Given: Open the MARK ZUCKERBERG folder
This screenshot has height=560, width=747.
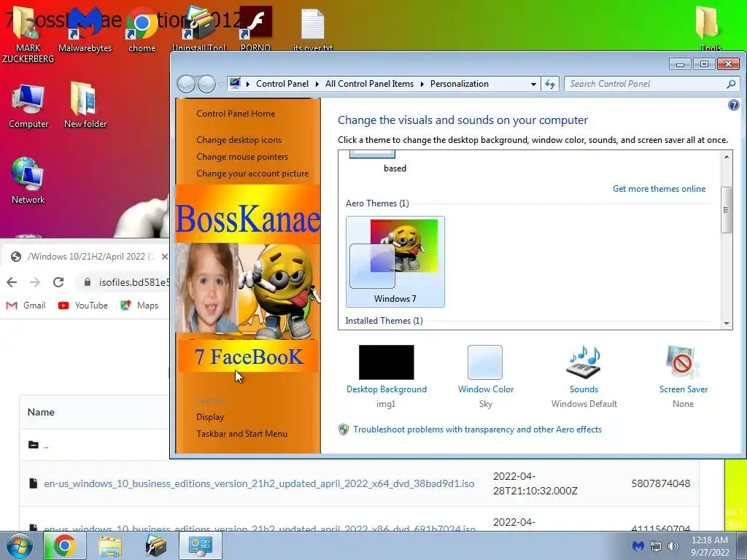Looking at the screenshot, I should pos(28,34).
